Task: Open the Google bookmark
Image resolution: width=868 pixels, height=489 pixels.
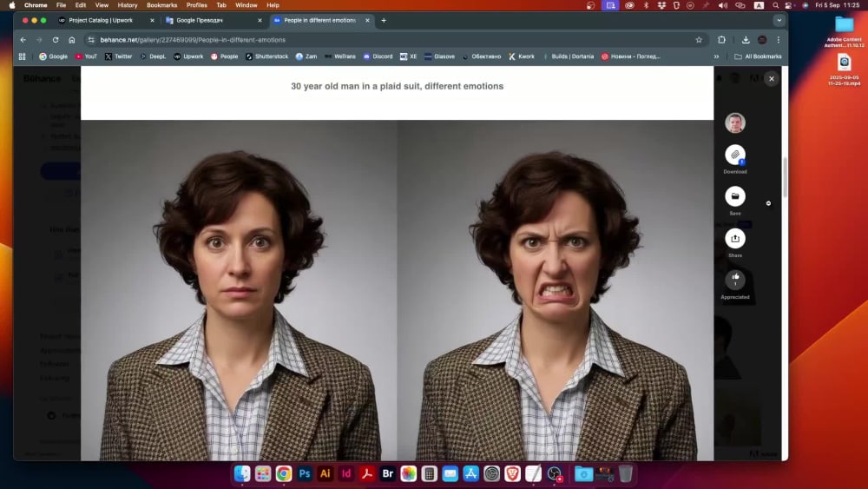Action: [x=53, y=56]
